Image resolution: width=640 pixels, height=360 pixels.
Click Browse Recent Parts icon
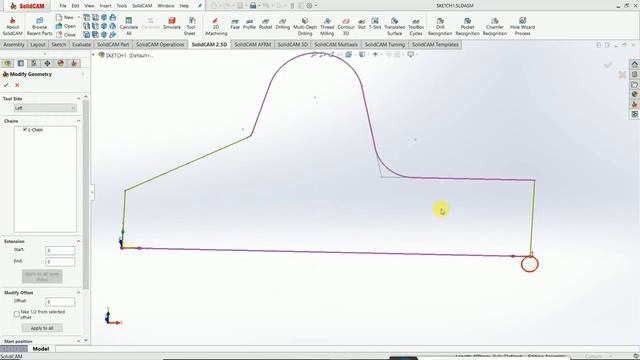40,27
